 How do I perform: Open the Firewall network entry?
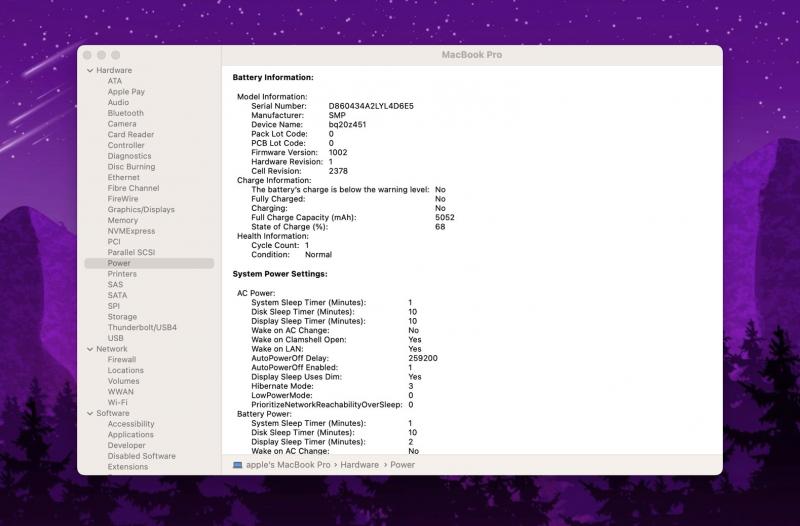coord(121,360)
